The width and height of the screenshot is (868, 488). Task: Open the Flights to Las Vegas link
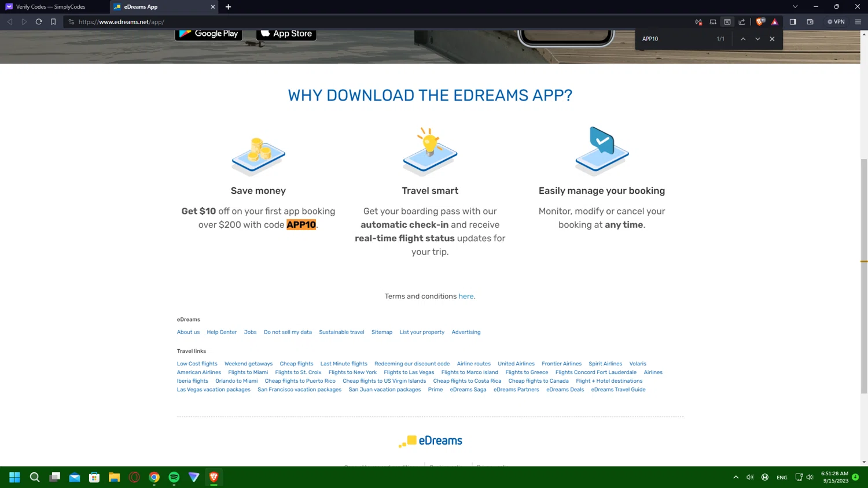409,372
